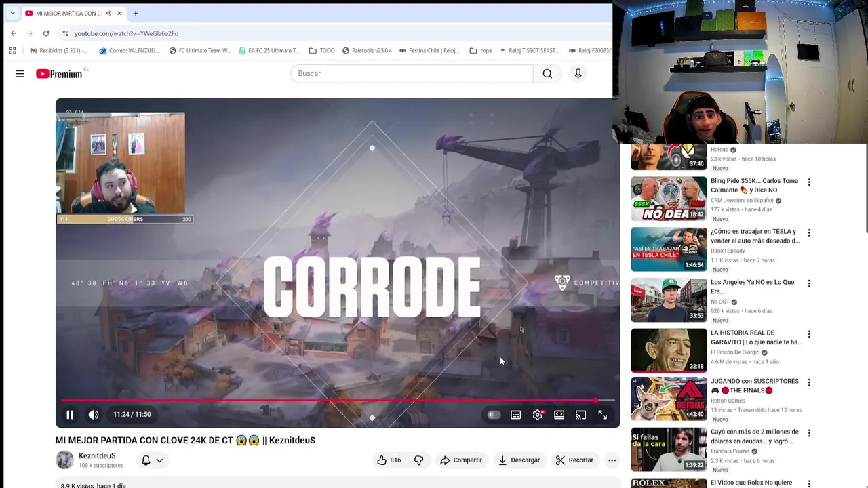Download video with Descargar button
Screen dimensions: 868x488
coord(519,460)
